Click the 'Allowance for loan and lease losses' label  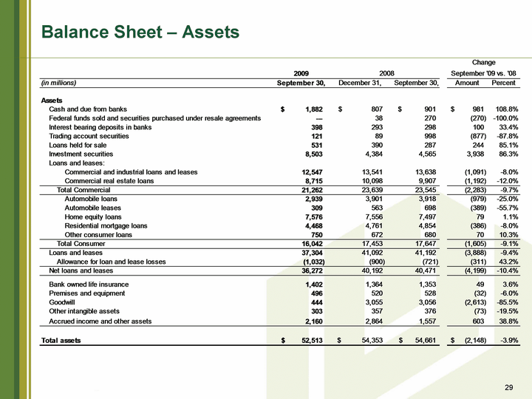click(111, 262)
